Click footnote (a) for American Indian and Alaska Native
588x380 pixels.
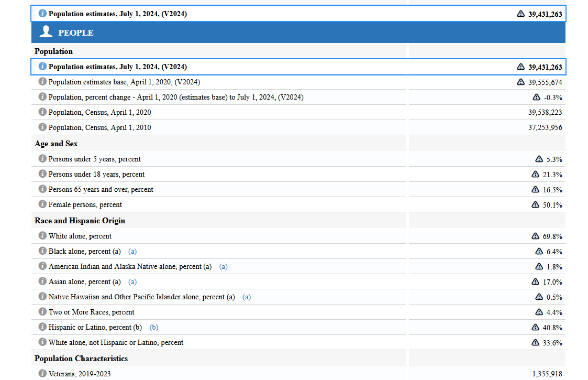click(x=224, y=266)
